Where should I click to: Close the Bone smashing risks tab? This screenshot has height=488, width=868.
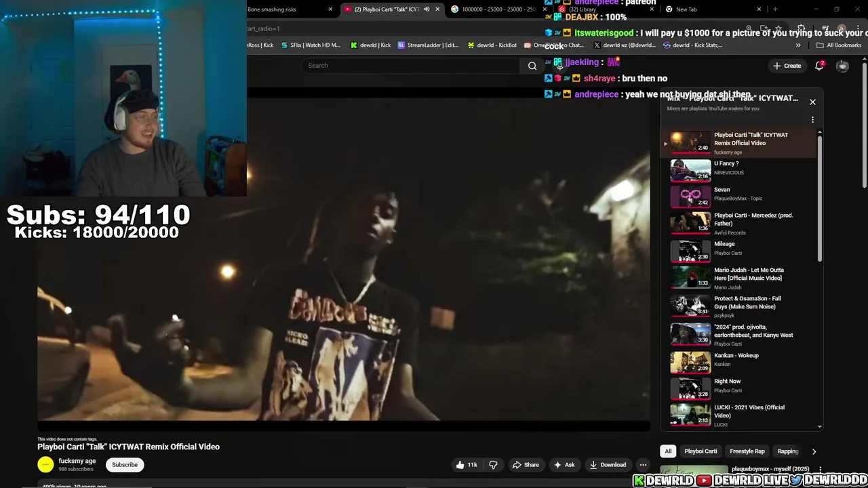[330, 9]
